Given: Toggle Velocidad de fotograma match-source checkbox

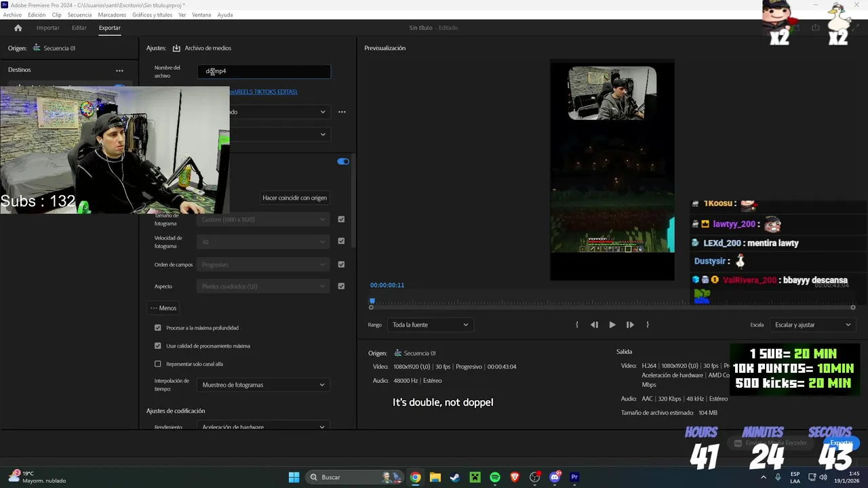Looking at the screenshot, I should (341, 241).
